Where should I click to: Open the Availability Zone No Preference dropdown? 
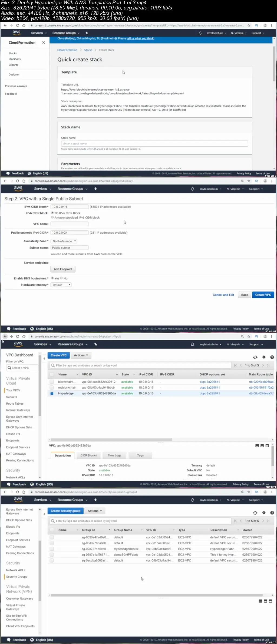[64, 241]
